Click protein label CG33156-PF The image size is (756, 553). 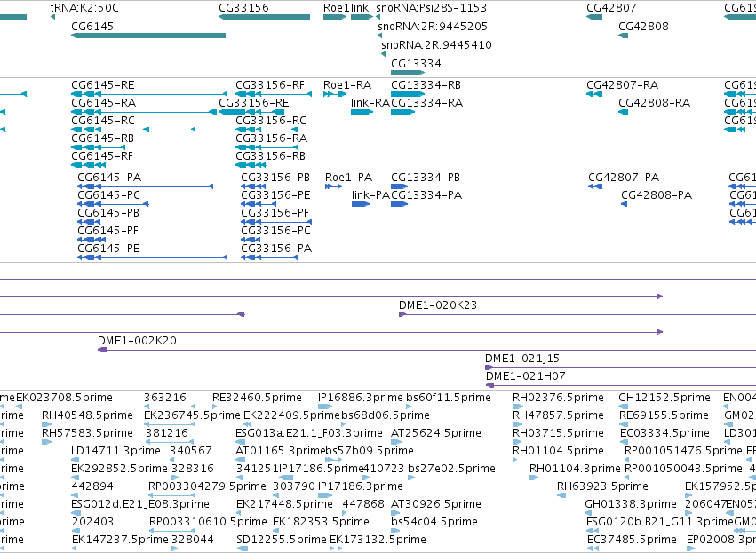(275, 213)
